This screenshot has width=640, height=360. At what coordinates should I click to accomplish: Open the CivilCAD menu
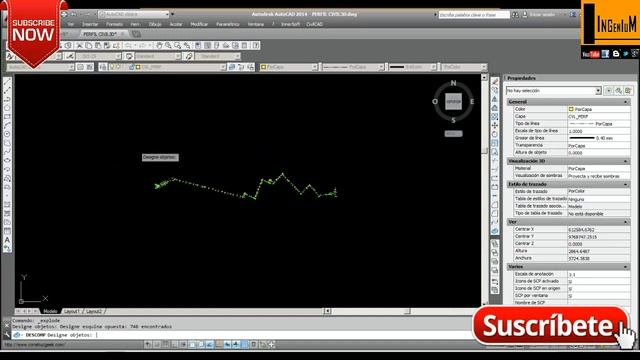click(x=314, y=24)
